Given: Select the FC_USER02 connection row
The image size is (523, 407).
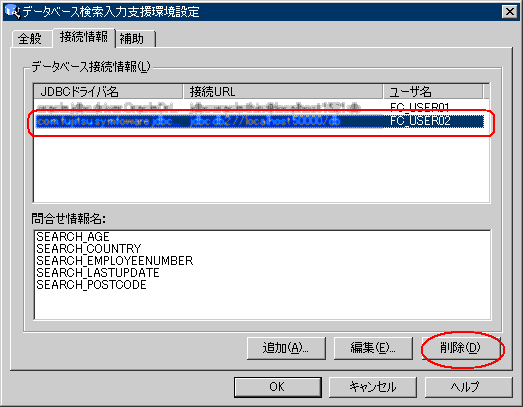Looking at the screenshot, I should [x=259, y=121].
